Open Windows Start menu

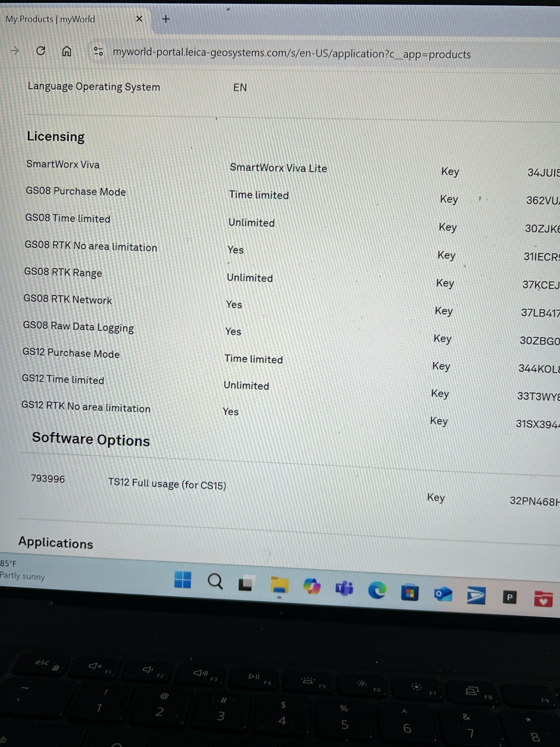[182, 580]
